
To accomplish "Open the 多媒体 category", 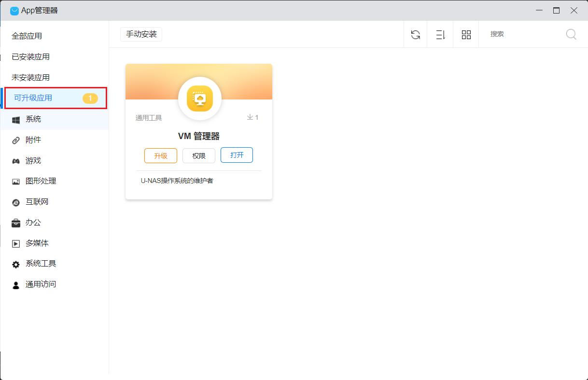I will click(37, 243).
